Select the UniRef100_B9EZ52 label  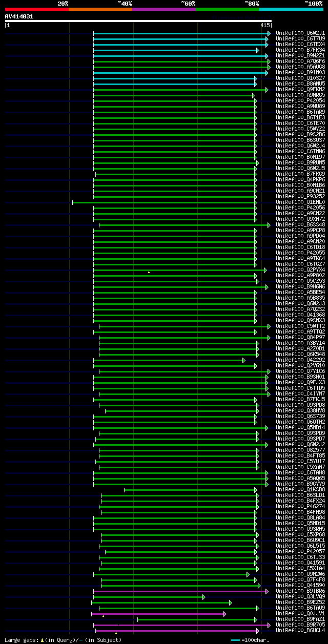click(300, 602)
